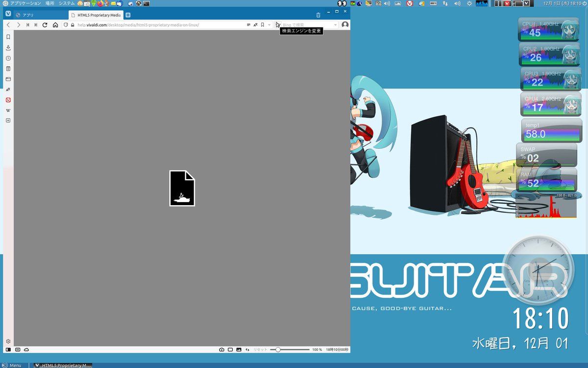588x368 pixels.
Task: Open the Notes panel
Action: click(x=8, y=69)
